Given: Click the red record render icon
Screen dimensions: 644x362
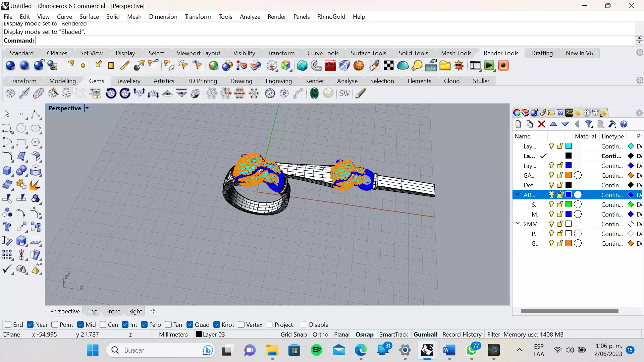Looking at the screenshot, I should [x=503, y=65].
